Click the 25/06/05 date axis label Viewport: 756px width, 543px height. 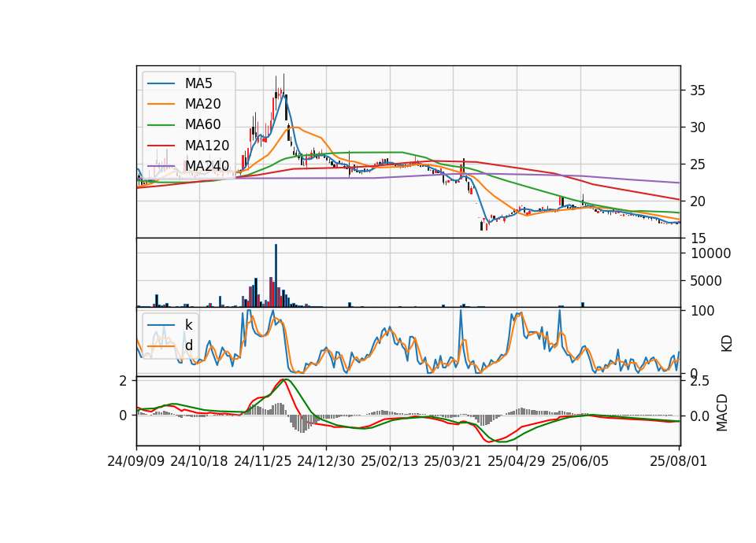click(580, 462)
